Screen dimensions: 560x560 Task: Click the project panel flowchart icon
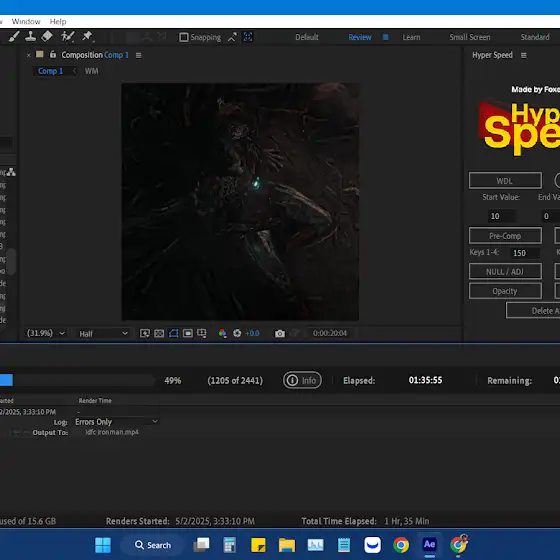click(x=11, y=172)
